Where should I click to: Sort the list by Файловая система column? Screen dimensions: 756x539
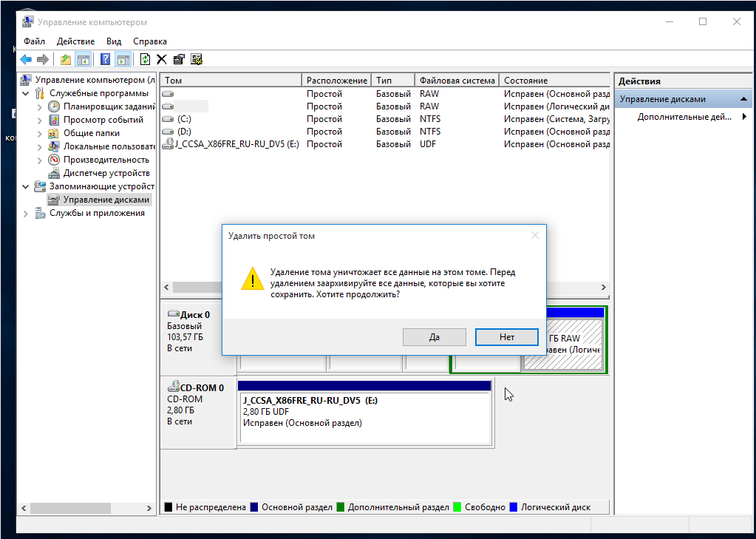pyautogui.click(x=456, y=80)
